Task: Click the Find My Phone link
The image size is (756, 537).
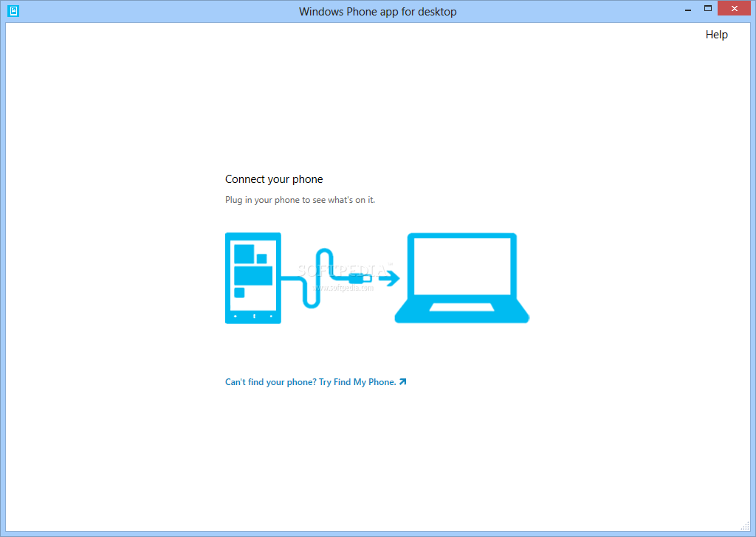Action: (x=316, y=382)
